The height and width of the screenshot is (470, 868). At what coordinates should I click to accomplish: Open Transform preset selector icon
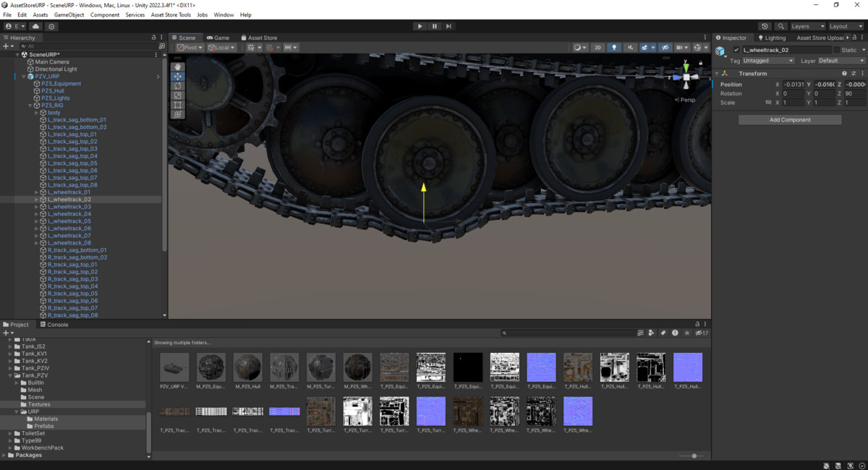(854, 74)
